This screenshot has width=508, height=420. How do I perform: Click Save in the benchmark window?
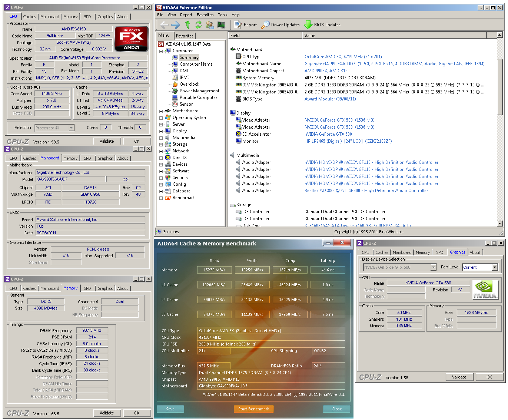pyautogui.click(x=170, y=409)
